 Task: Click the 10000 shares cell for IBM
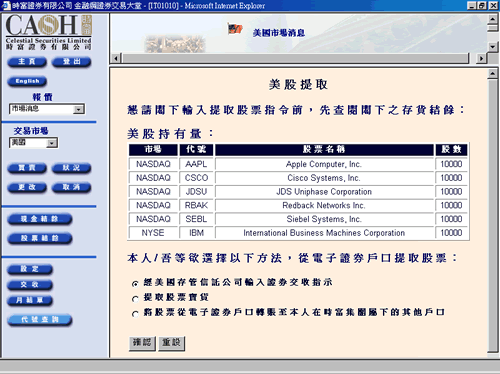point(451,233)
